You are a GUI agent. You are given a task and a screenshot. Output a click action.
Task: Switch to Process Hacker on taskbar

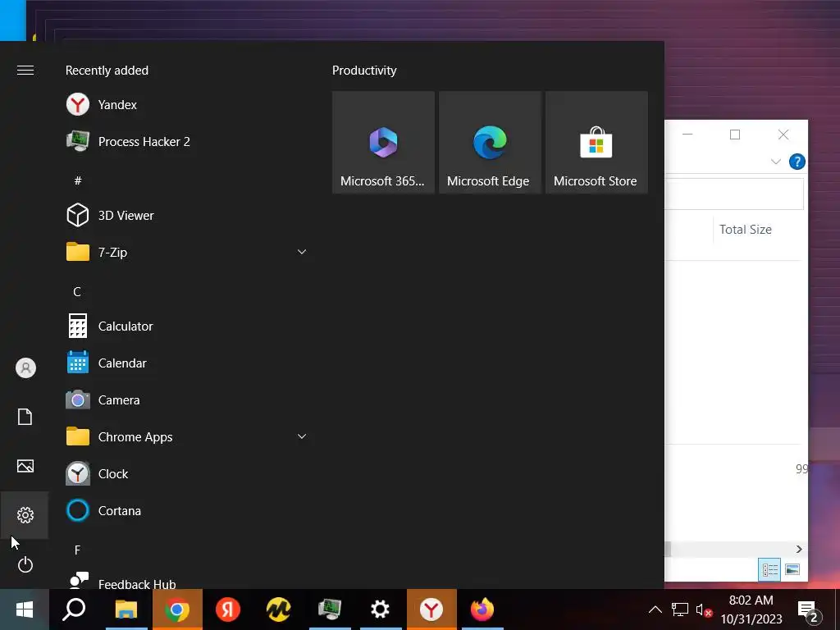(x=330, y=609)
